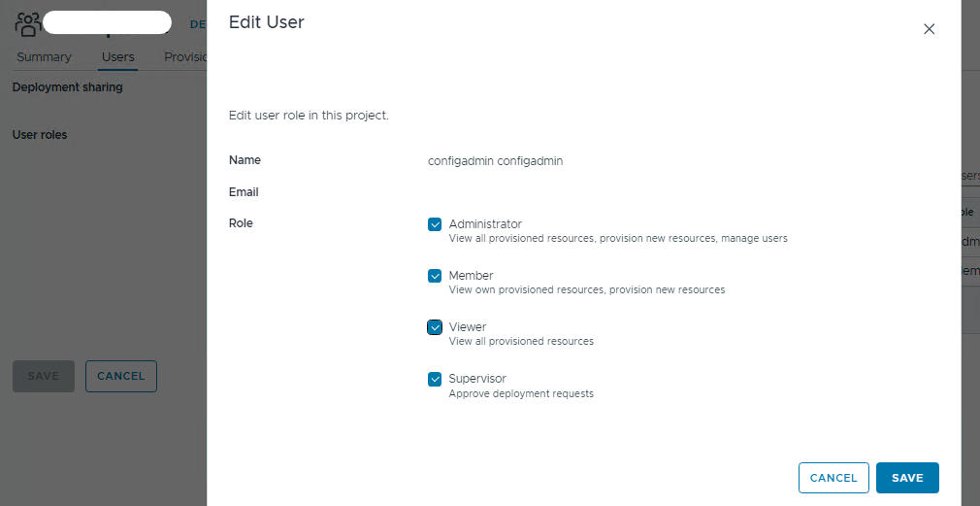
Task: Click the Deployment sharing section heading
Action: [x=67, y=87]
